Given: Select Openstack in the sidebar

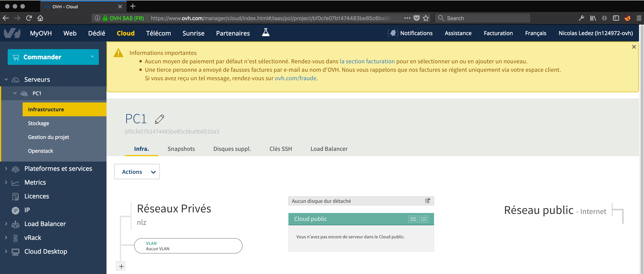Looking at the screenshot, I should tap(40, 151).
